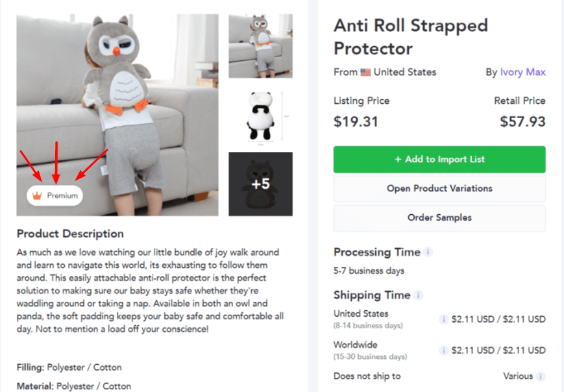Viewport: 564px width, 392px height.
Task: Click the plus icon on Add to Import List
Action: [x=398, y=159]
